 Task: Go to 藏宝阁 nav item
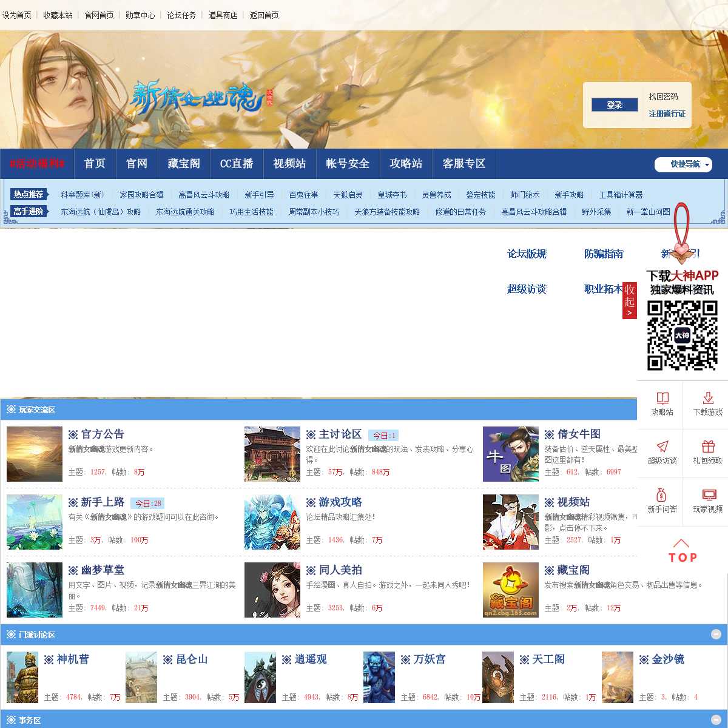(x=184, y=164)
